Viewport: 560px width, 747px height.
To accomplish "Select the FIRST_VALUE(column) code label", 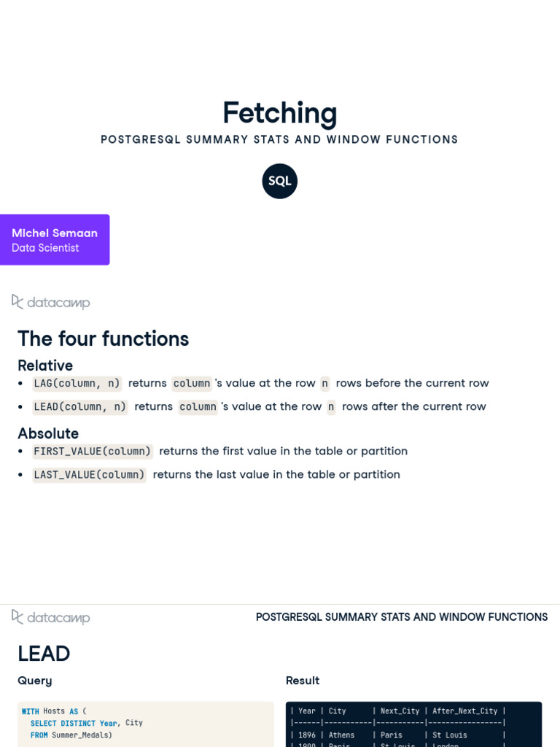I will coord(93,451).
